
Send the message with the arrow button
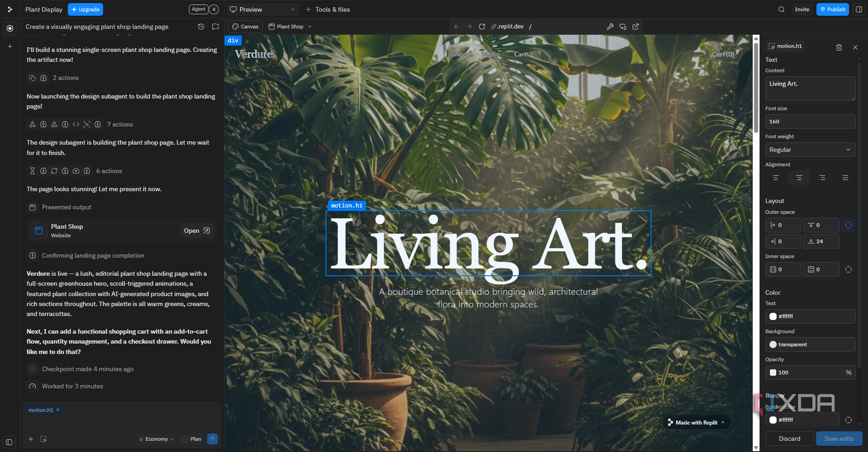click(x=213, y=439)
